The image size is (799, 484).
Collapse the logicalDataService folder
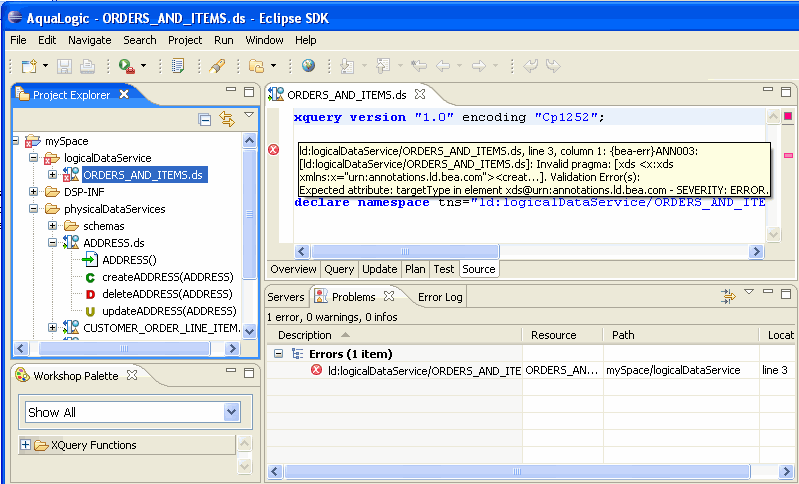(34, 157)
